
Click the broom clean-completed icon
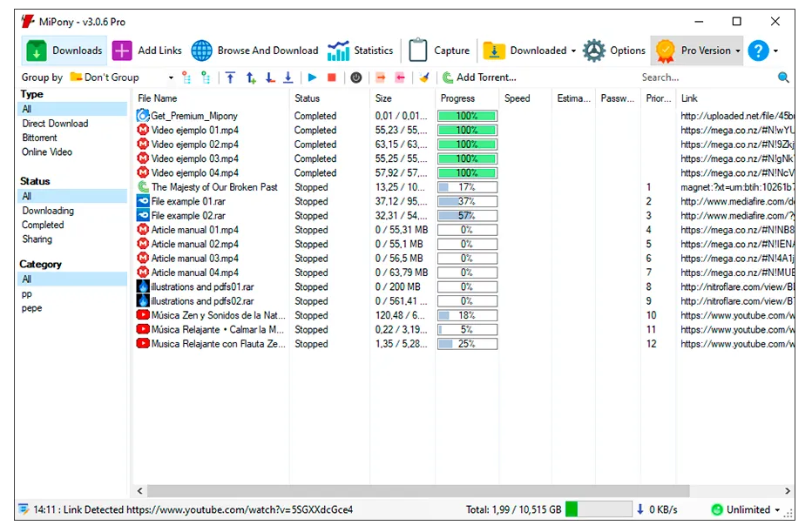coord(424,77)
